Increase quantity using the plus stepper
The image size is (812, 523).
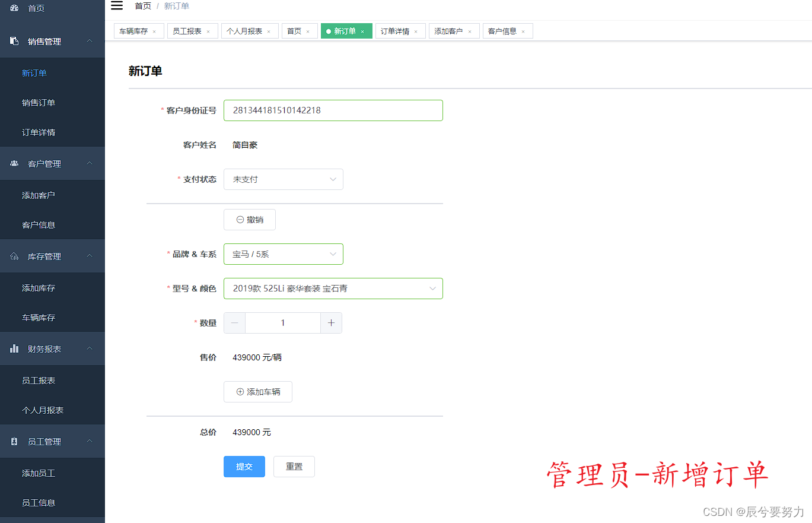(331, 322)
